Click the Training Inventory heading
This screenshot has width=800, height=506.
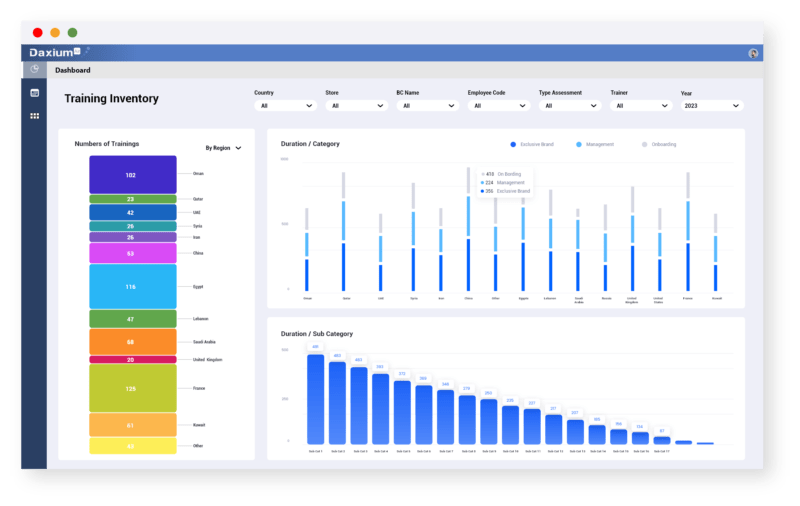point(111,98)
